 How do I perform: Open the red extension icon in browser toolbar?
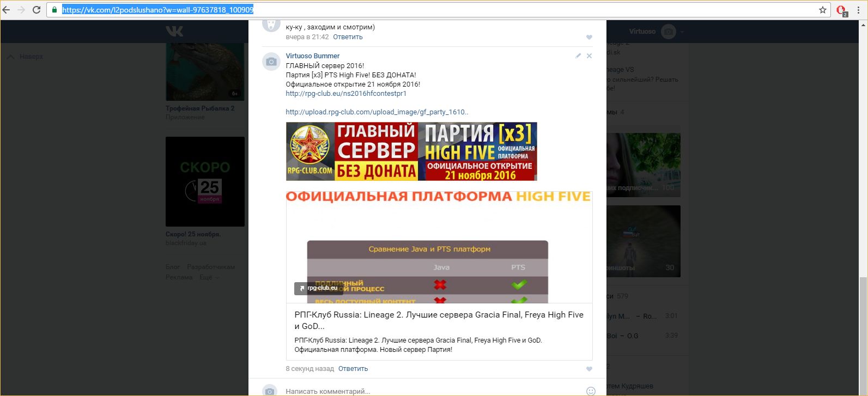842,10
